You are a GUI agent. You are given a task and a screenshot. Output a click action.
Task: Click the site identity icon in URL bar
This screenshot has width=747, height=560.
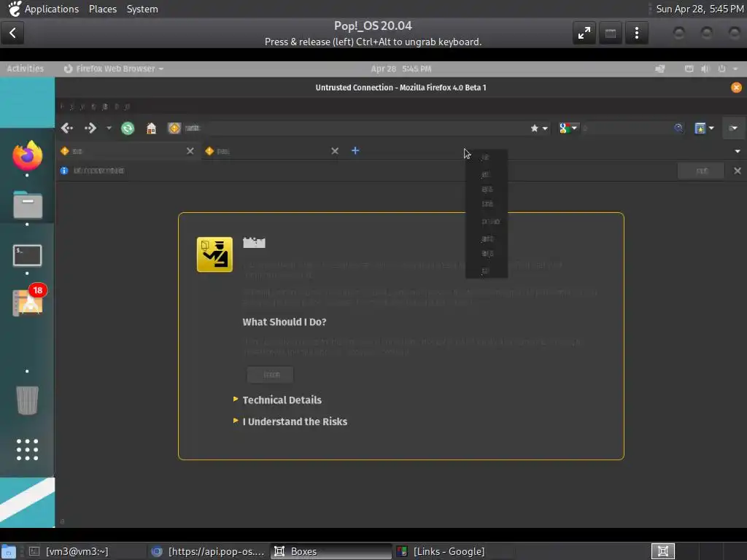174,128
